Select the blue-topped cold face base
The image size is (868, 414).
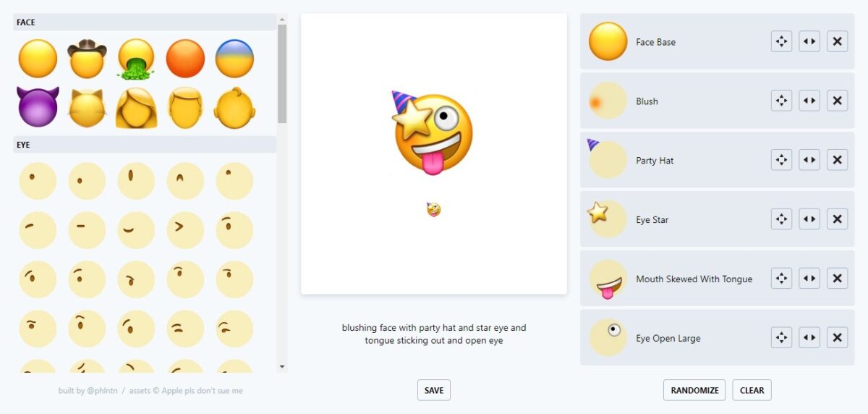point(234,59)
